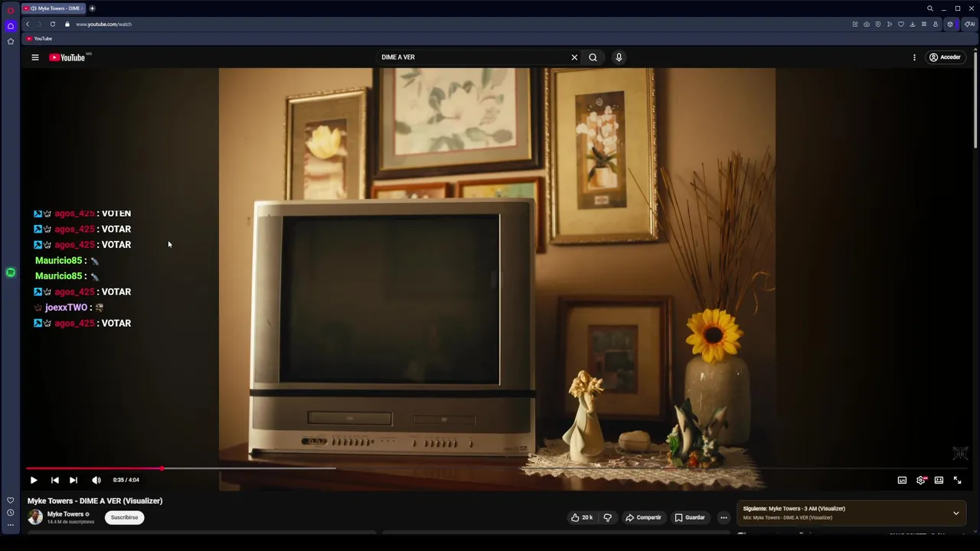
Task: Clear the YouTube search text
Action: pos(574,57)
